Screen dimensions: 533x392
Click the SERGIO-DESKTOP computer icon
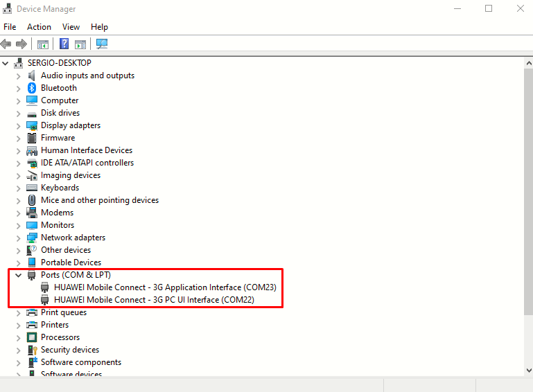click(18, 63)
